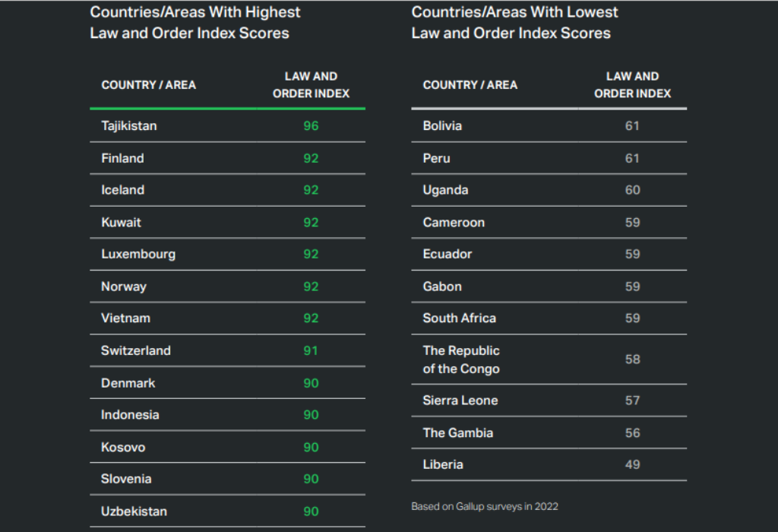The width and height of the screenshot is (778, 532).
Task: Click the Kosovo country name
Action: tap(123, 447)
